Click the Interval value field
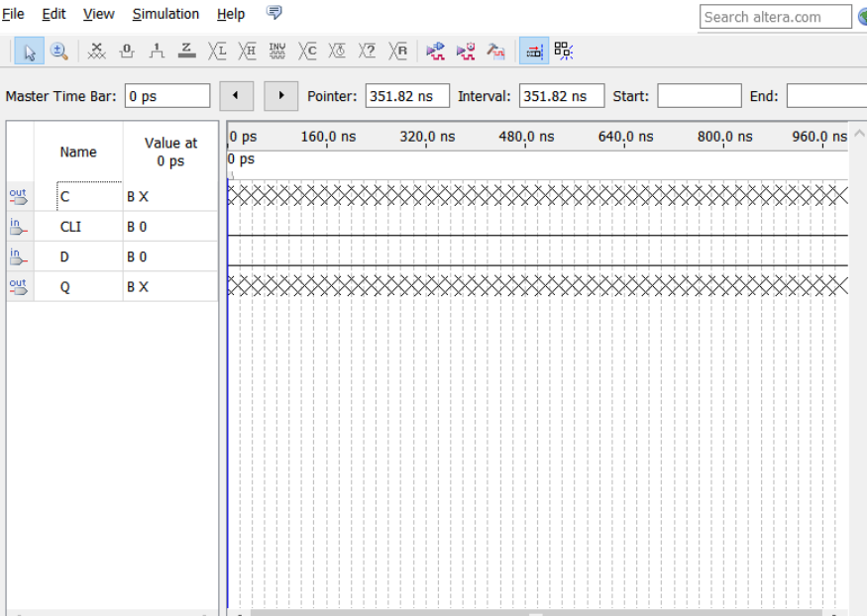Image resolution: width=867 pixels, height=616 pixels. tap(562, 96)
